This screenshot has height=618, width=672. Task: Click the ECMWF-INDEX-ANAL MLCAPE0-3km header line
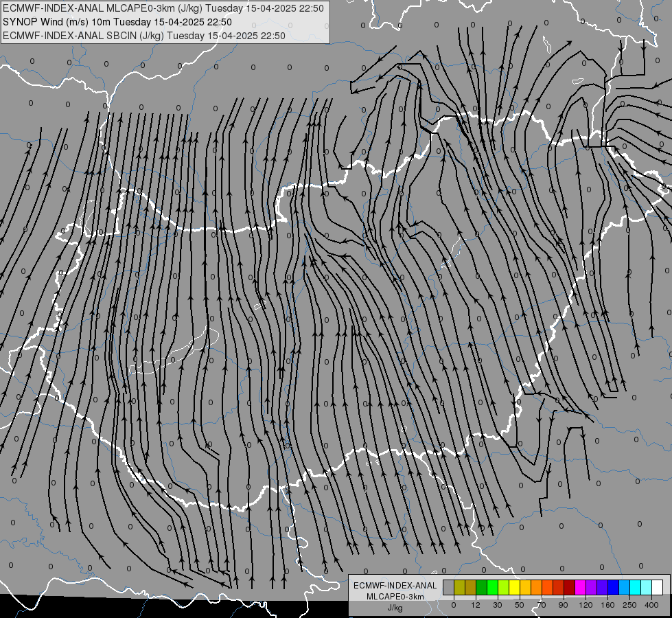(163, 8)
